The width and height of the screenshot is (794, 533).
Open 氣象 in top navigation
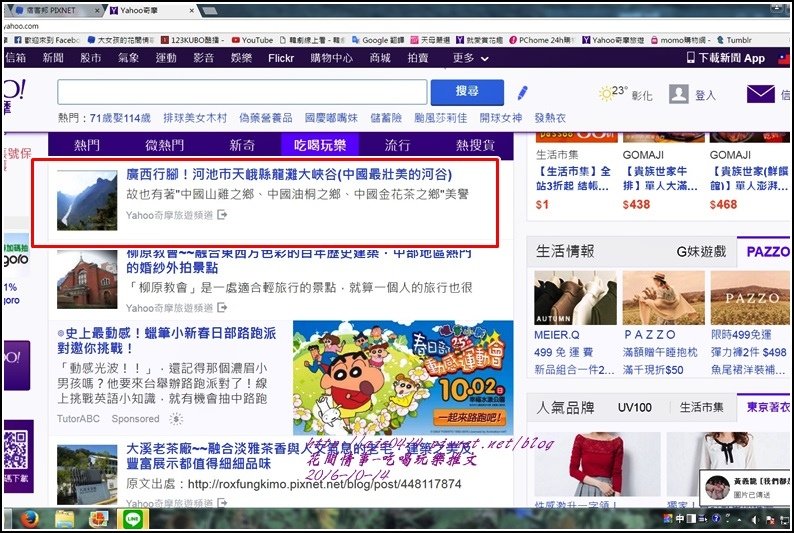(129, 58)
